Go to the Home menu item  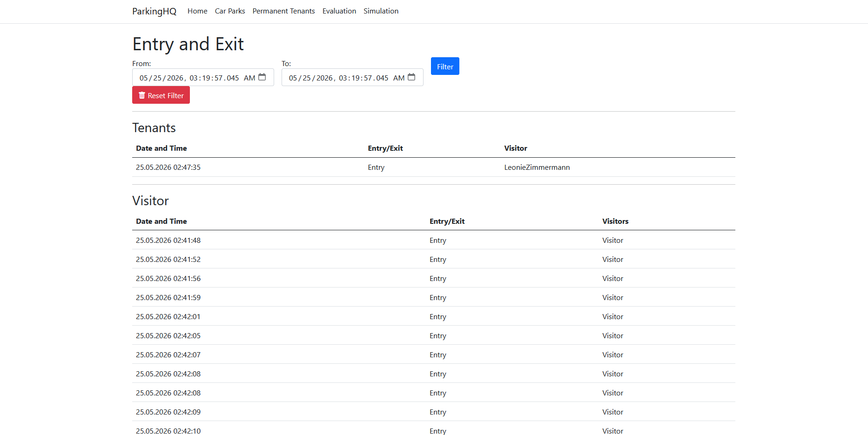coord(197,11)
